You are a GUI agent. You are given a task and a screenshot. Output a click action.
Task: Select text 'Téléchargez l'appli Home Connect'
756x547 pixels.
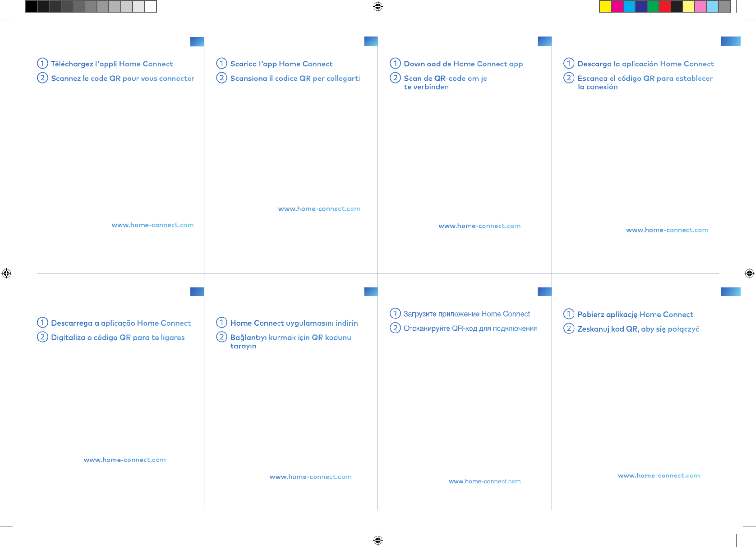pos(112,64)
